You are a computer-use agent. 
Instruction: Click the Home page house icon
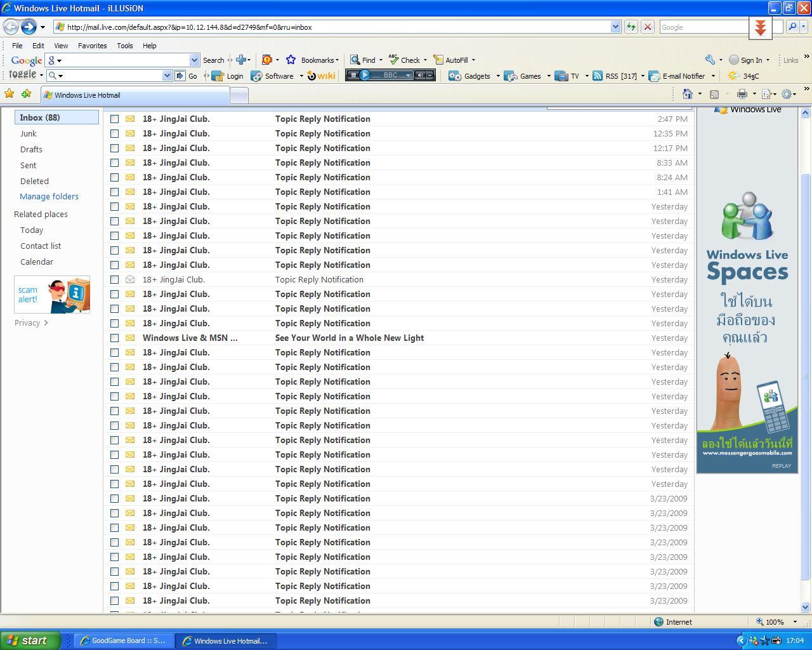687,94
